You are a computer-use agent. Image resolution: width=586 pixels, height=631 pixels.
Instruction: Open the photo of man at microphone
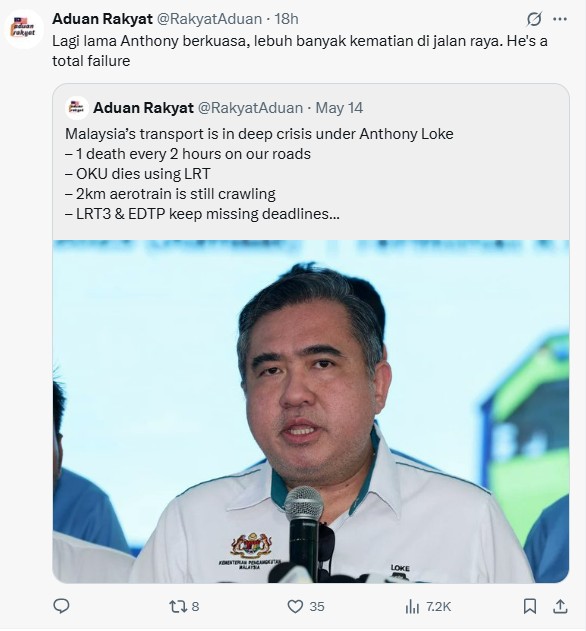coord(311,411)
